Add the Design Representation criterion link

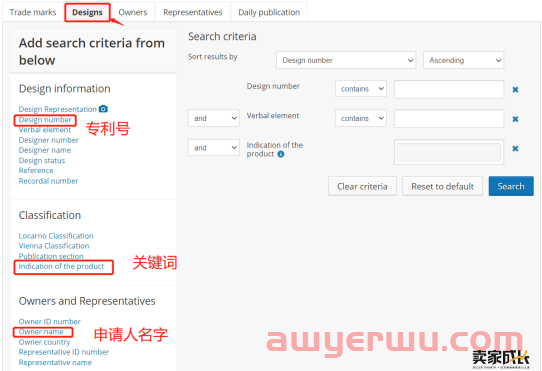click(x=58, y=109)
